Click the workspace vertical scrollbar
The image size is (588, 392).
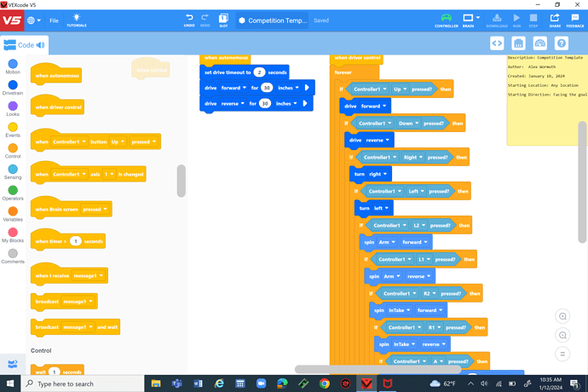[582, 182]
